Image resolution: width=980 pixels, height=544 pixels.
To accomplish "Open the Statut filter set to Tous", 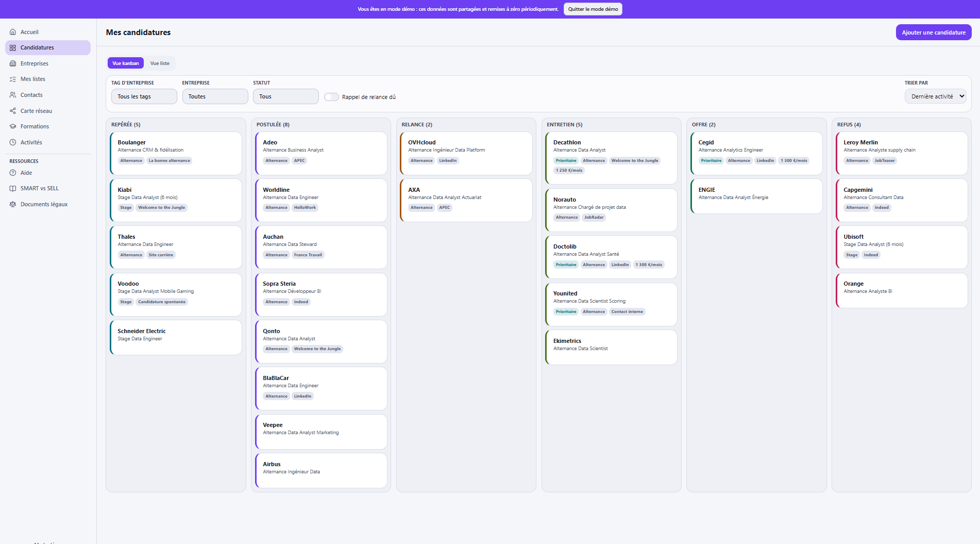I will (x=286, y=96).
